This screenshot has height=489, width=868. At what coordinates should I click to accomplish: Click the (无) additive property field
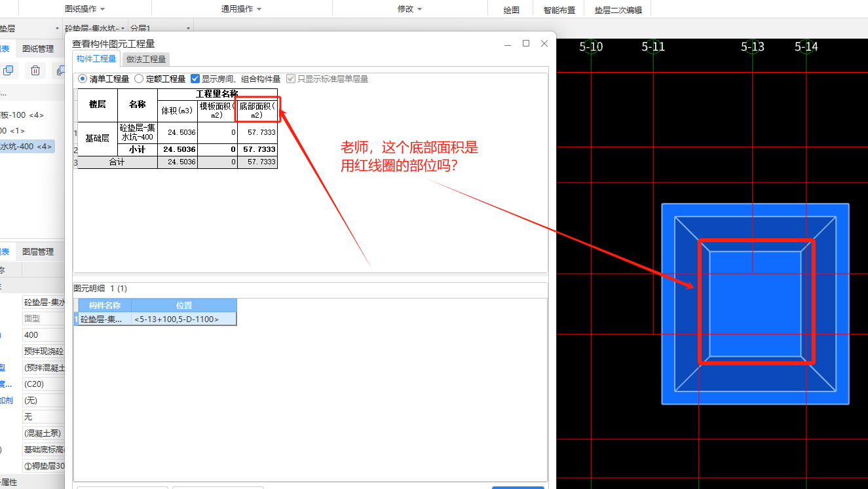tap(43, 400)
